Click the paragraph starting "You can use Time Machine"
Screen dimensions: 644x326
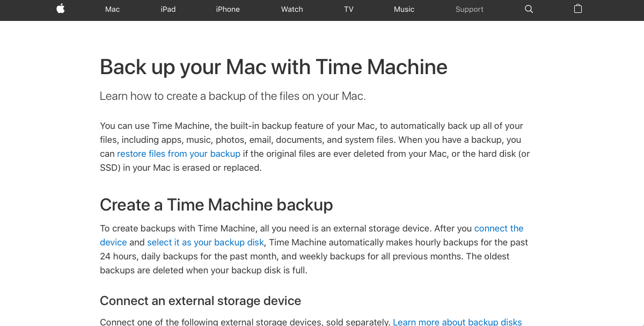[x=311, y=140]
